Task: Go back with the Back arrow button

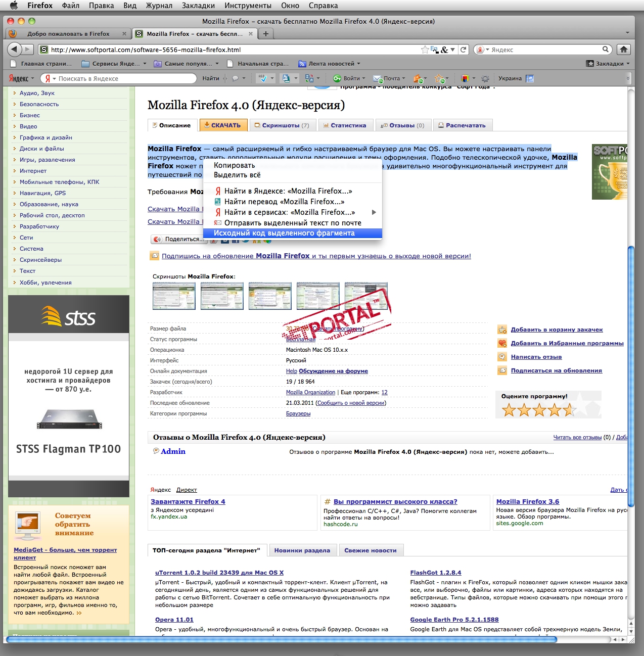Action: (x=14, y=49)
